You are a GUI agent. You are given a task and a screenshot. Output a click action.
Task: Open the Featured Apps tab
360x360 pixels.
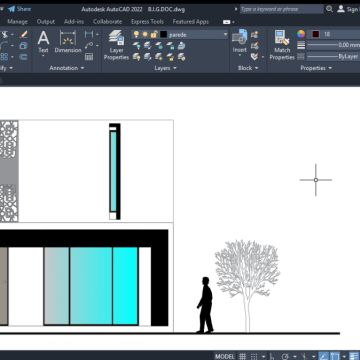click(x=190, y=22)
